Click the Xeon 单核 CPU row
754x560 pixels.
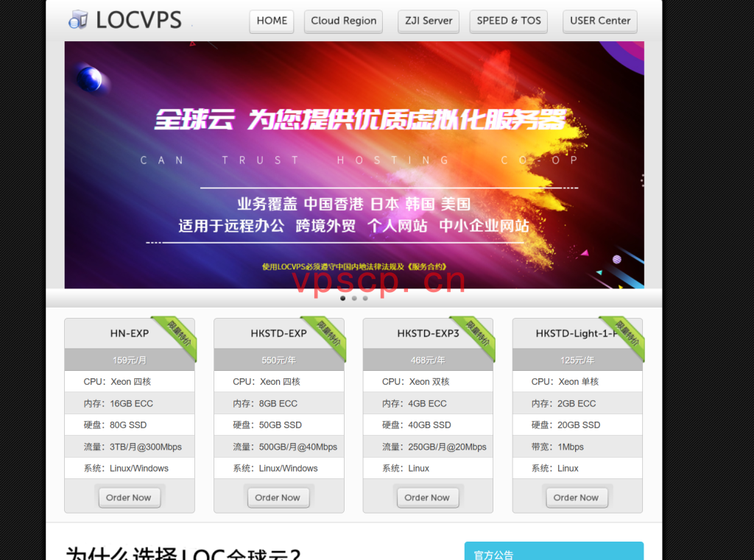(x=577, y=382)
